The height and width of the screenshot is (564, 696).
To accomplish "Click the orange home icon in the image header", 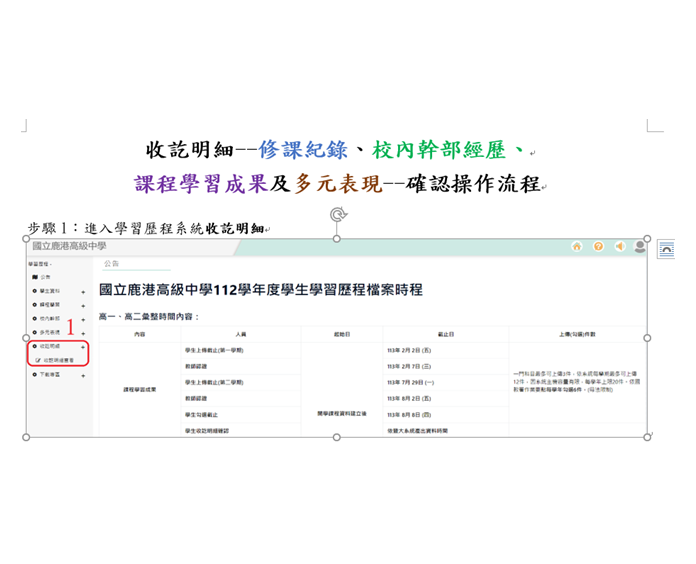I will click(x=577, y=246).
